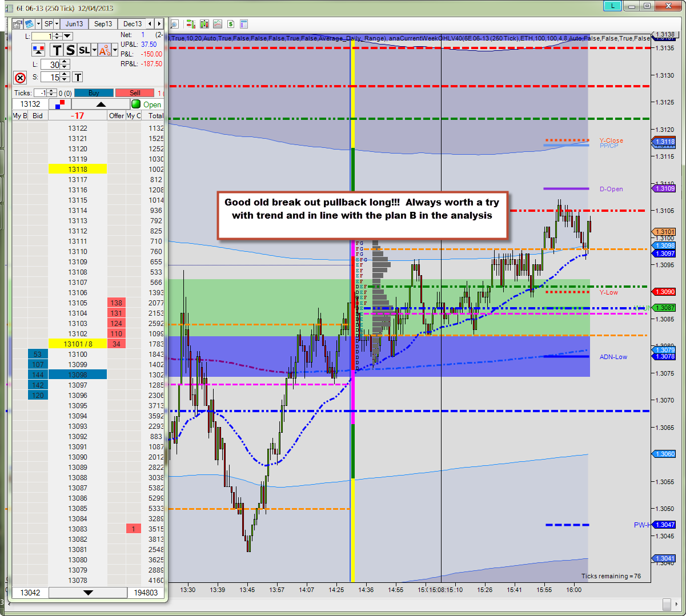Click the 194803 total volume cell
This screenshot has width=686, height=616.
coord(146,593)
